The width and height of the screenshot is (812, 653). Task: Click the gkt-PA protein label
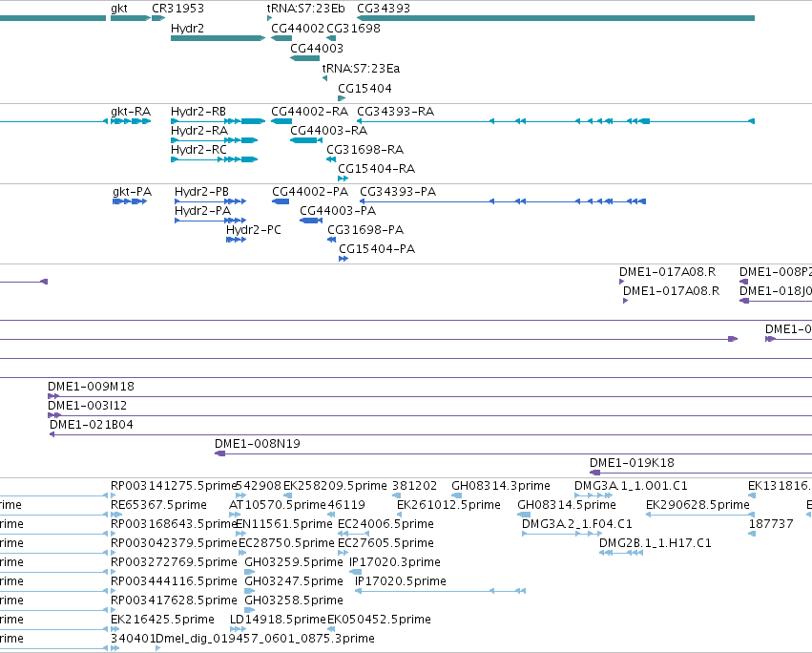point(132,192)
